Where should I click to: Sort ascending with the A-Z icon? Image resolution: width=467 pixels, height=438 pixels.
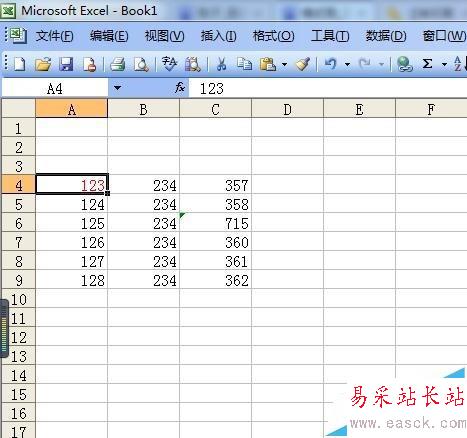[459, 64]
